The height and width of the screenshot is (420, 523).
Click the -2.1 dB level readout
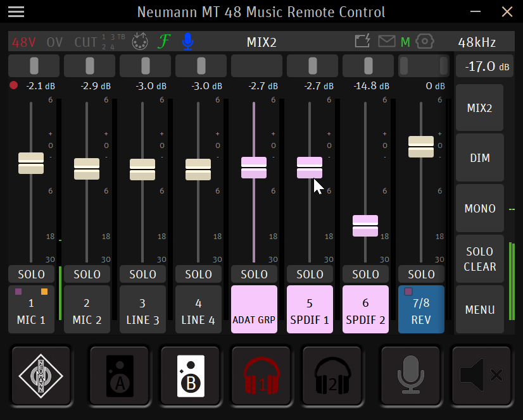pyautogui.click(x=41, y=86)
